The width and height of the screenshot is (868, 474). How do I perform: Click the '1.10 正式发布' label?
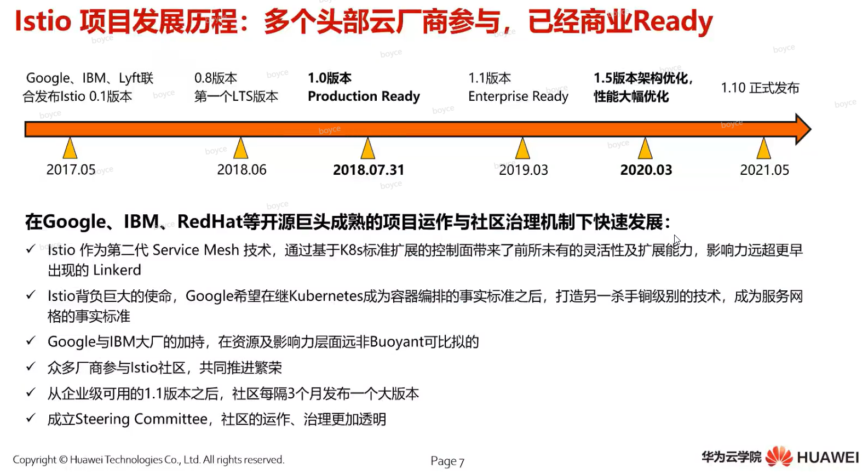pos(760,88)
